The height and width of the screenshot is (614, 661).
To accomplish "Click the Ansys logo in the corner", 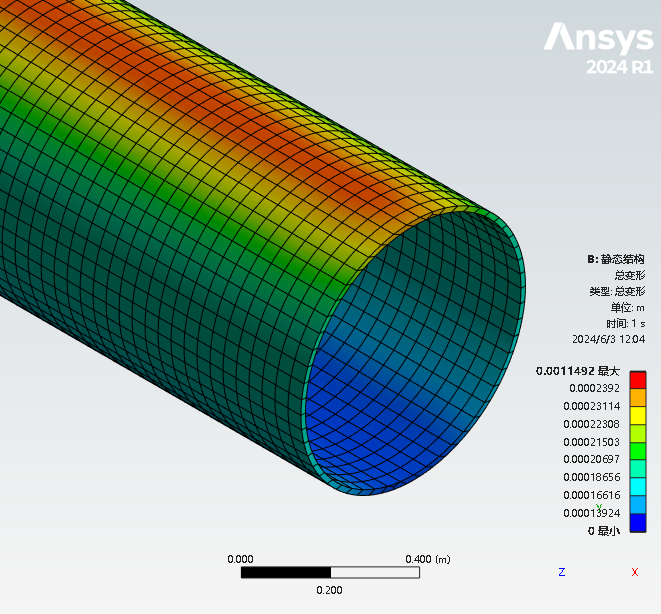I will [x=597, y=38].
